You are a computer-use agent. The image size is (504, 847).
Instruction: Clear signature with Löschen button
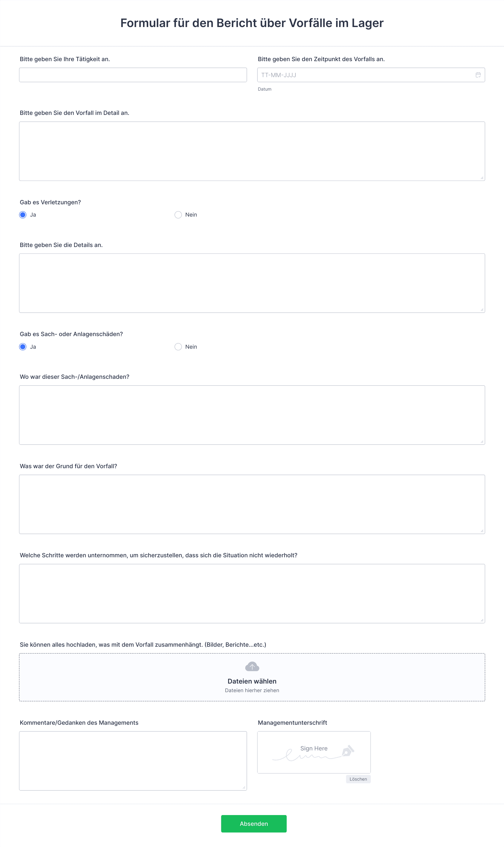358,779
